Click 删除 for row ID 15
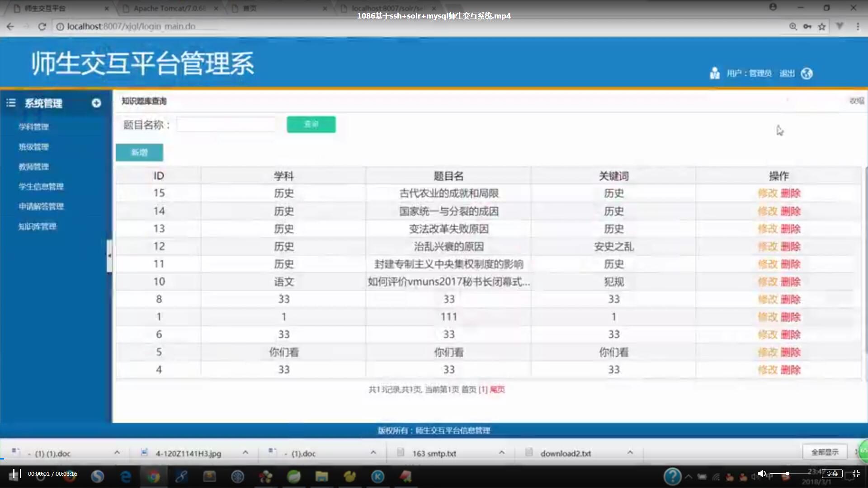The image size is (868, 488). [x=791, y=193]
